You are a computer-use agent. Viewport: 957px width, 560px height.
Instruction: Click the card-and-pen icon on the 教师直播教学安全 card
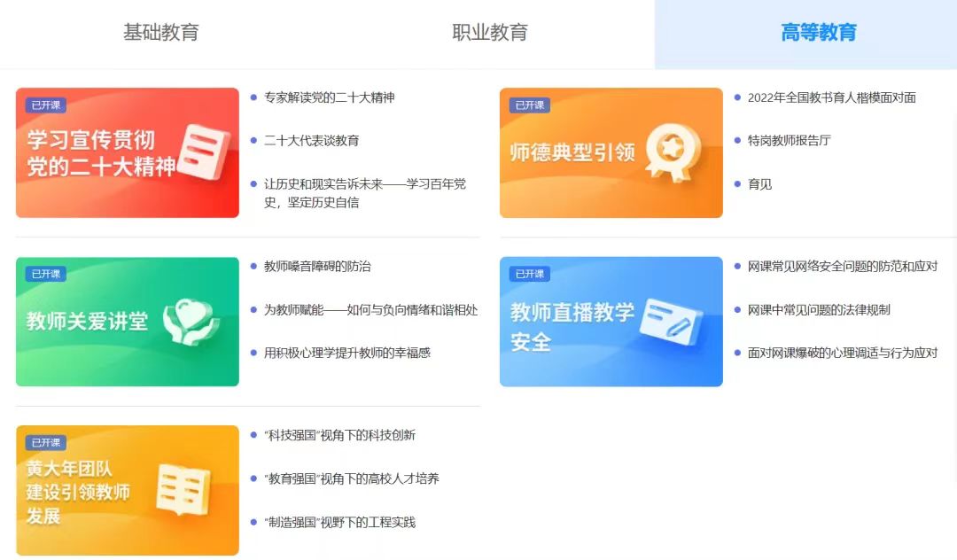coord(669,321)
